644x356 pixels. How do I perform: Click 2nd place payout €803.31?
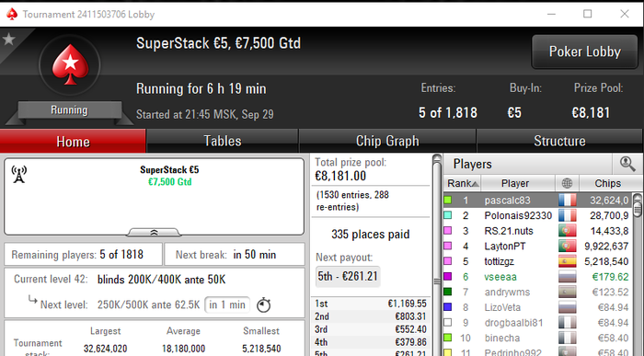coord(371,316)
